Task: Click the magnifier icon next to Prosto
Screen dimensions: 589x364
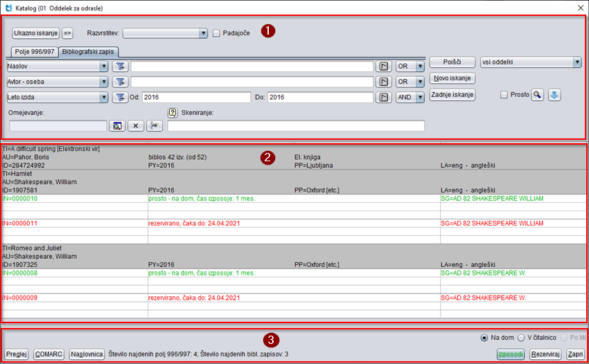Action: pos(538,95)
